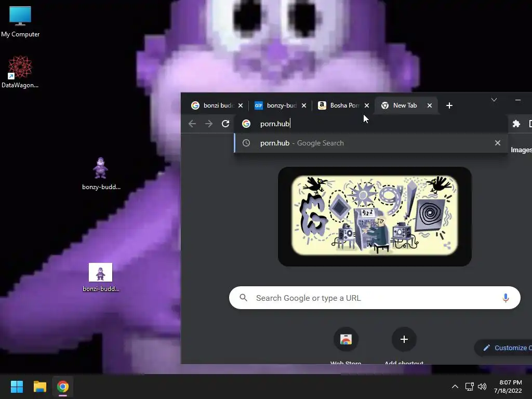Open network status tray icon
532x399 pixels.
pos(469,387)
